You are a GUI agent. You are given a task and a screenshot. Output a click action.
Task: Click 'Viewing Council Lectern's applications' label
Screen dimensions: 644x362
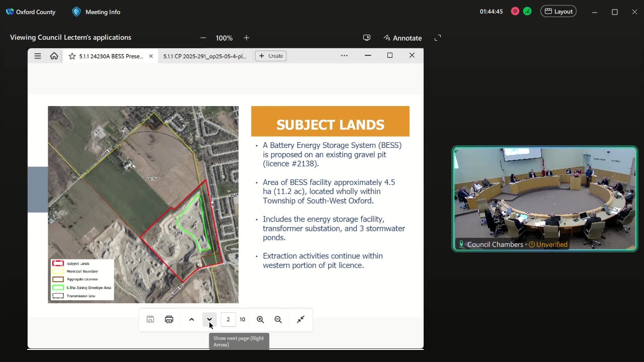(70, 37)
